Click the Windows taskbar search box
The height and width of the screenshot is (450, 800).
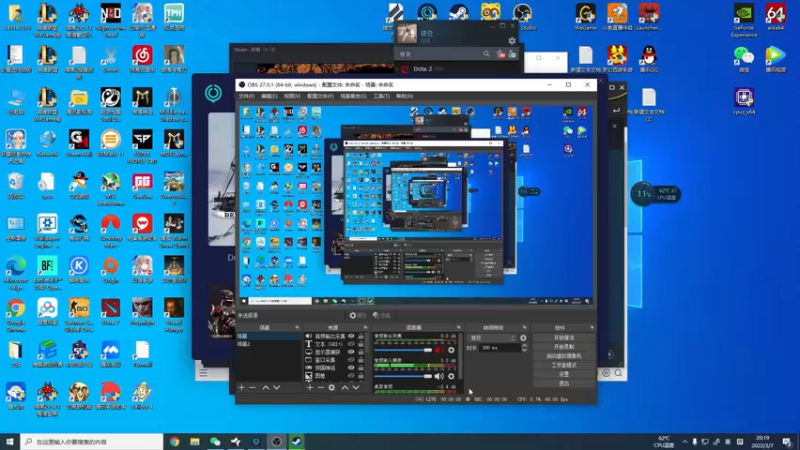click(x=92, y=441)
